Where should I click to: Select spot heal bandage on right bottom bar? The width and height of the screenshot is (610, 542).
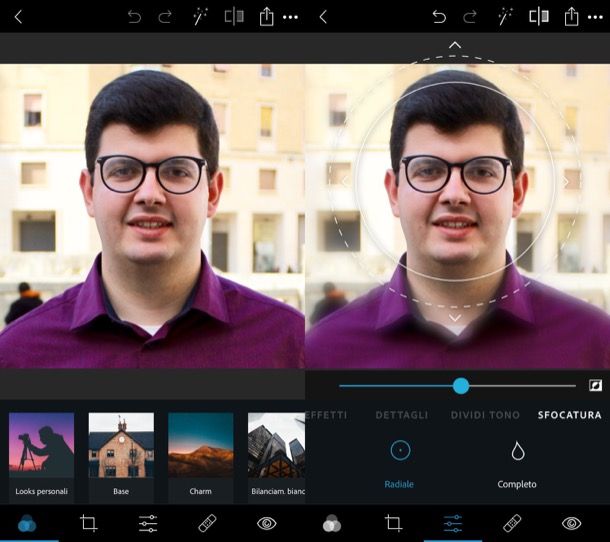(x=512, y=523)
